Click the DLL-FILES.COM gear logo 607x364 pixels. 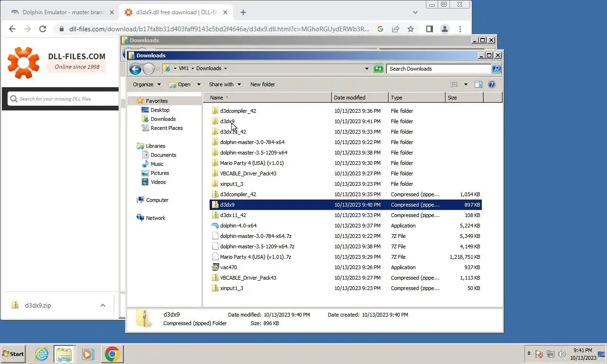[23, 63]
